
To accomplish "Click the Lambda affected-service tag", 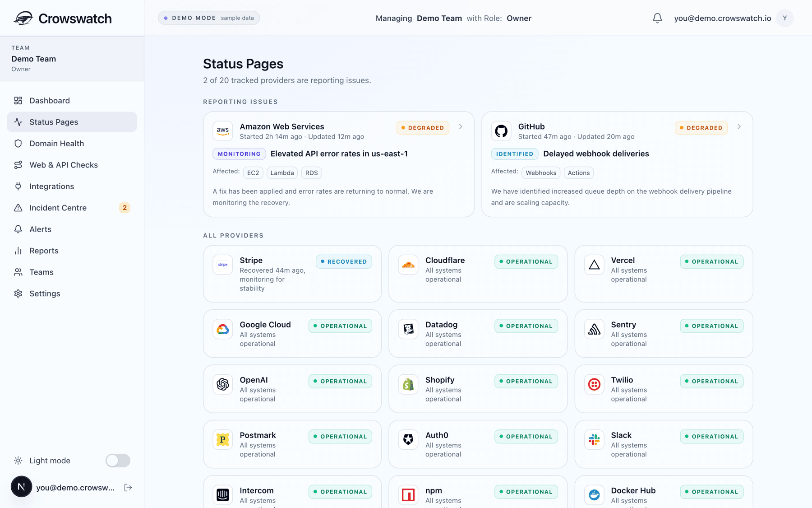I will coord(282,172).
